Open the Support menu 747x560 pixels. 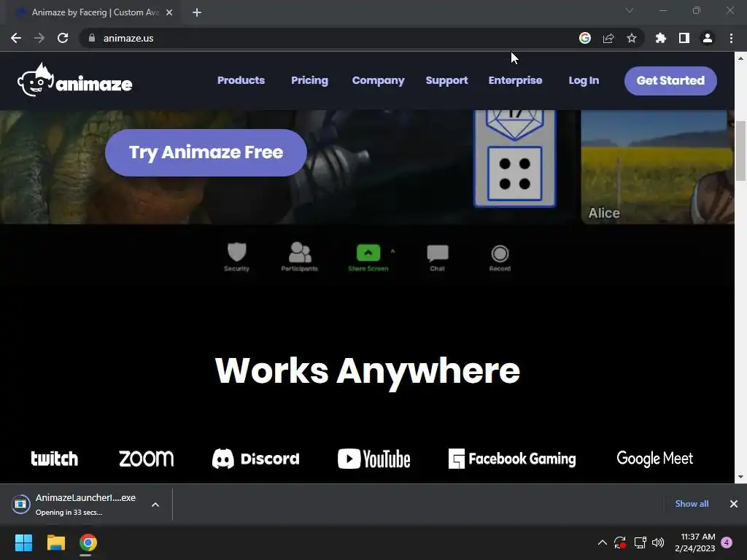pyautogui.click(x=447, y=80)
